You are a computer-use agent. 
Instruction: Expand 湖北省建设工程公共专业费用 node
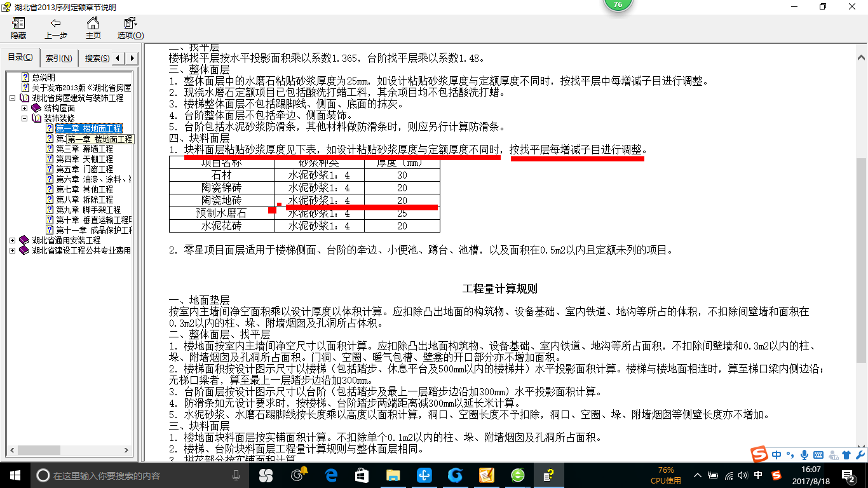(x=13, y=250)
